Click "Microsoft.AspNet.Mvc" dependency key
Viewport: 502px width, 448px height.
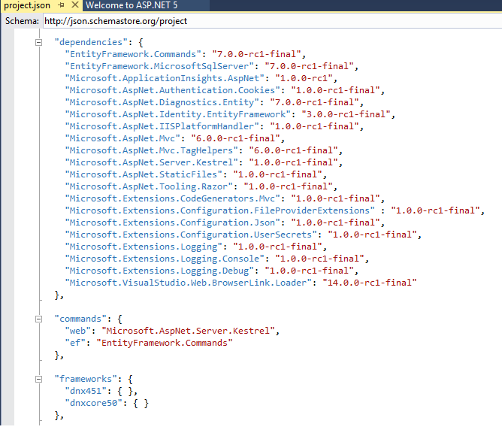[122, 138]
